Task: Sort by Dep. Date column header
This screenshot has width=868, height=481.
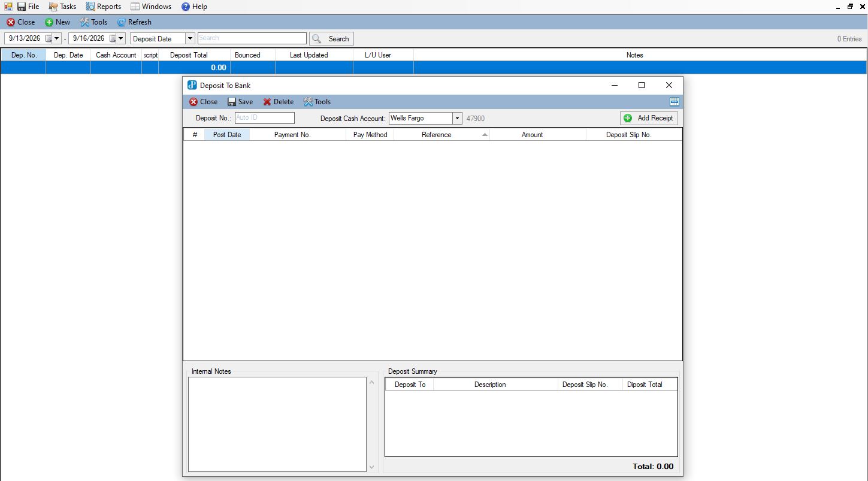Action: point(68,55)
